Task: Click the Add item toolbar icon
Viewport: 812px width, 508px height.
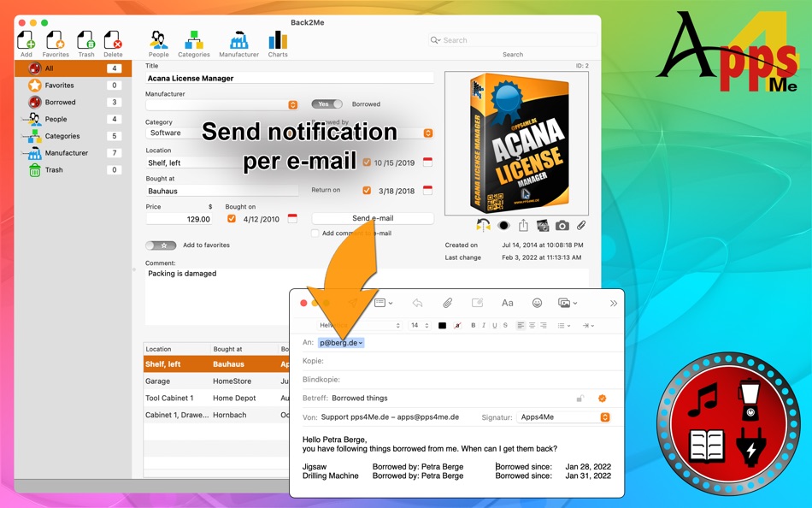Action: [x=26, y=40]
